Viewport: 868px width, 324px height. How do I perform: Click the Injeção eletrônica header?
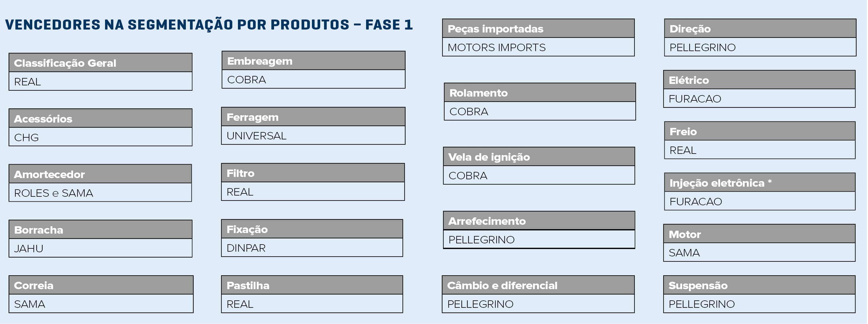click(x=759, y=183)
